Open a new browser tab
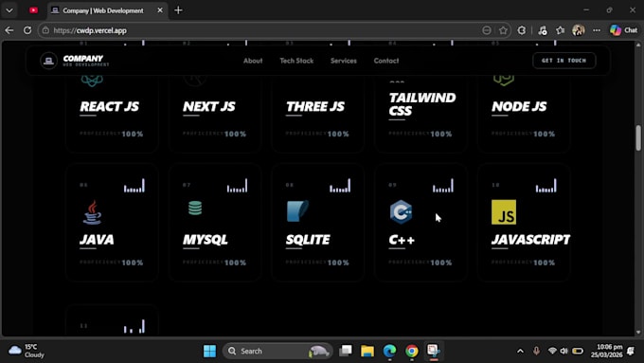The height and width of the screenshot is (363, 644). pyautogui.click(x=178, y=10)
